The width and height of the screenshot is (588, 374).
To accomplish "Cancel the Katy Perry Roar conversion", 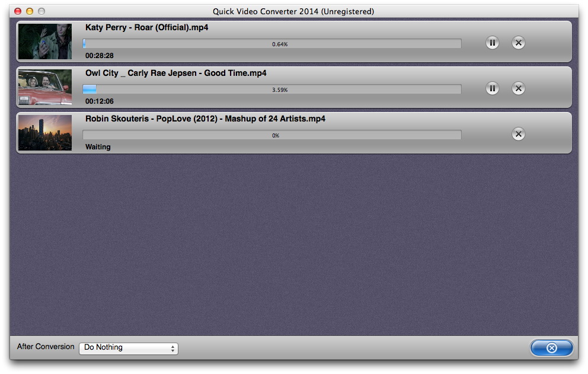I will [518, 43].
